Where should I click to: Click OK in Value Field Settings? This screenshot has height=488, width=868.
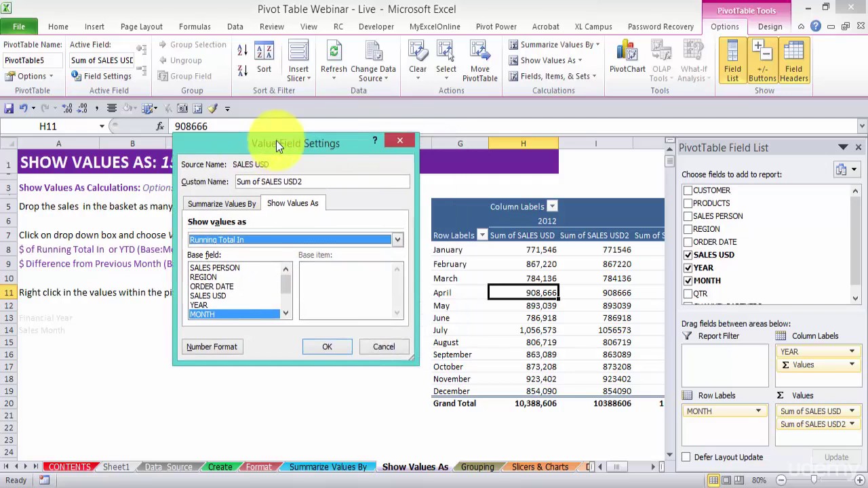[x=327, y=346]
